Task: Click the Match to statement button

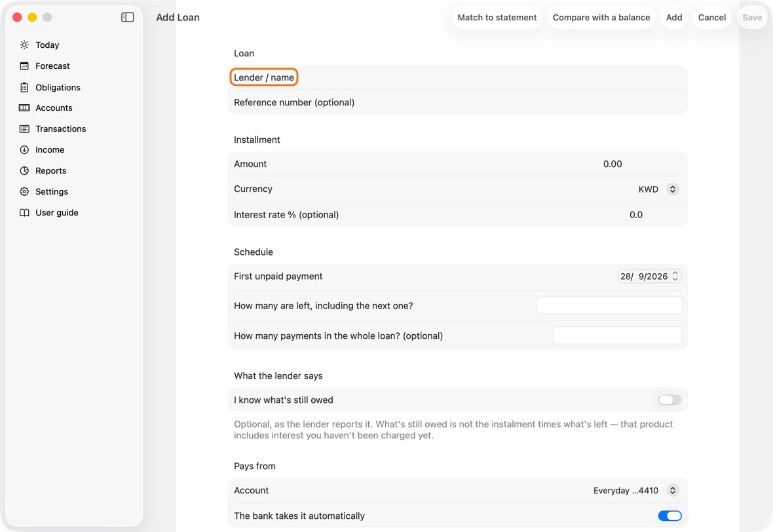Action: [x=497, y=17]
